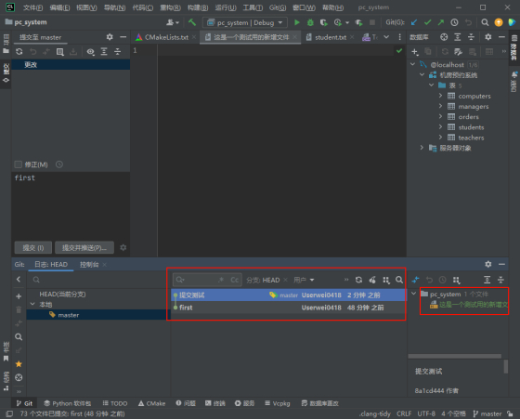Click cherry-pick icon in Git log toolbar
The image size is (520, 420).
[372, 280]
